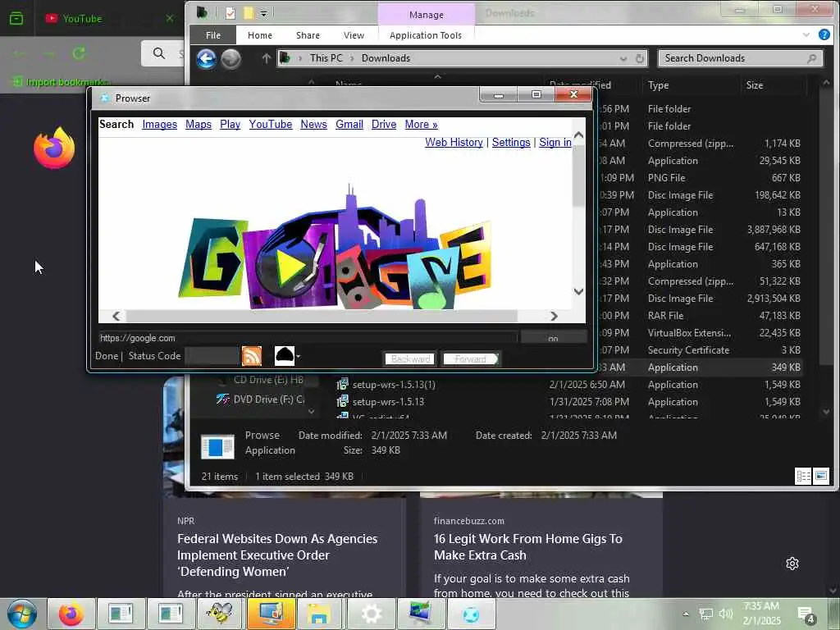
Task: Open the YouTube link in Google bar
Action: (271, 125)
